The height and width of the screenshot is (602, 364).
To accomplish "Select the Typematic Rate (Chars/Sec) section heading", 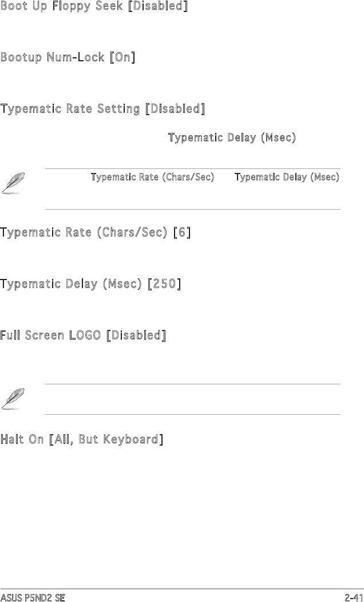I will pyautogui.click(x=85, y=233).
